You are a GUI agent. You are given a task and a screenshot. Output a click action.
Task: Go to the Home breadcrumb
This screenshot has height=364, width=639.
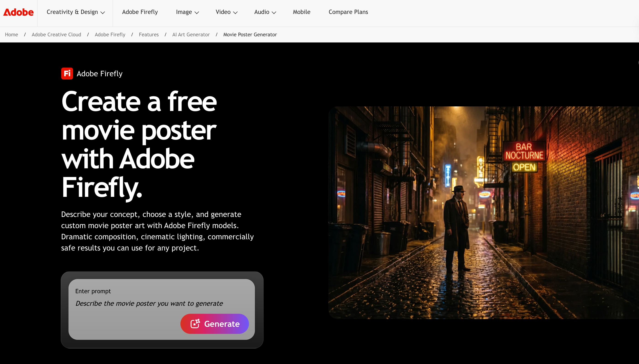click(x=11, y=34)
